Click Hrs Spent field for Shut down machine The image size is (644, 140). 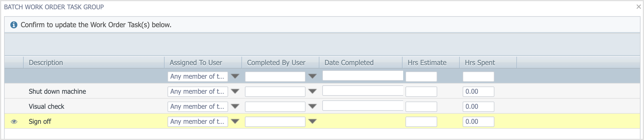(479, 92)
